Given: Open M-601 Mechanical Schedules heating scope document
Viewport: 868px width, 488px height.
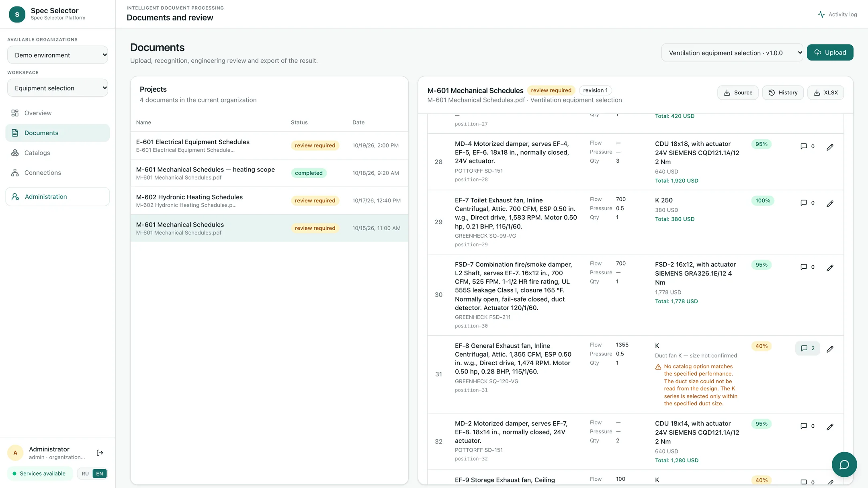Looking at the screenshot, I should click(x=269, y=173).
